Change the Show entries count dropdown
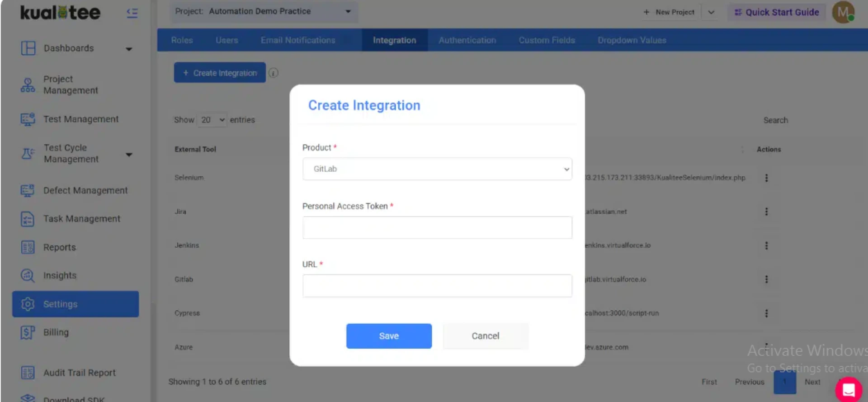This screenshot has height=402, width=868. 212,120
